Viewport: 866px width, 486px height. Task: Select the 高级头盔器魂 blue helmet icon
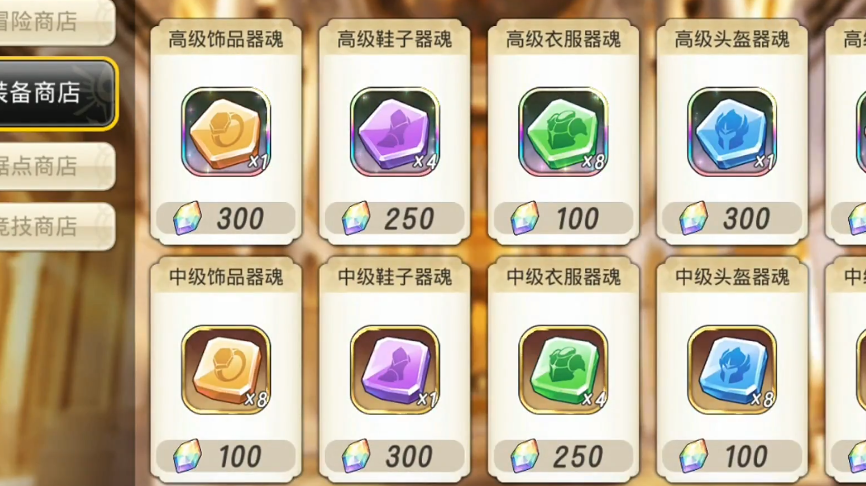732,131
